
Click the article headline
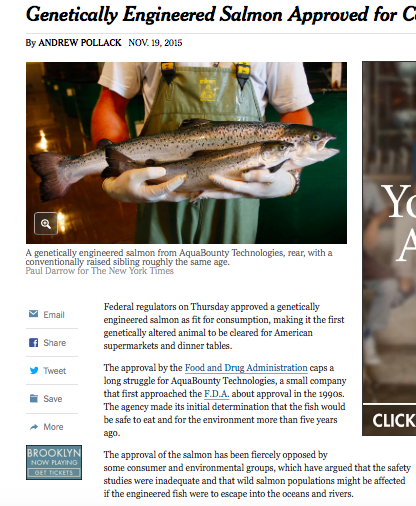pos(221,15)
